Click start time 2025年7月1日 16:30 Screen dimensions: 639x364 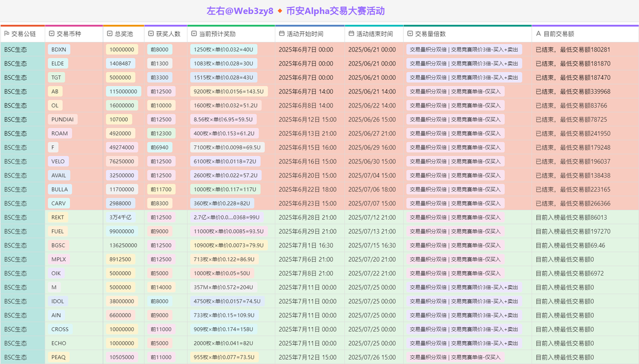pyautogui.click(x=306, y=245)
